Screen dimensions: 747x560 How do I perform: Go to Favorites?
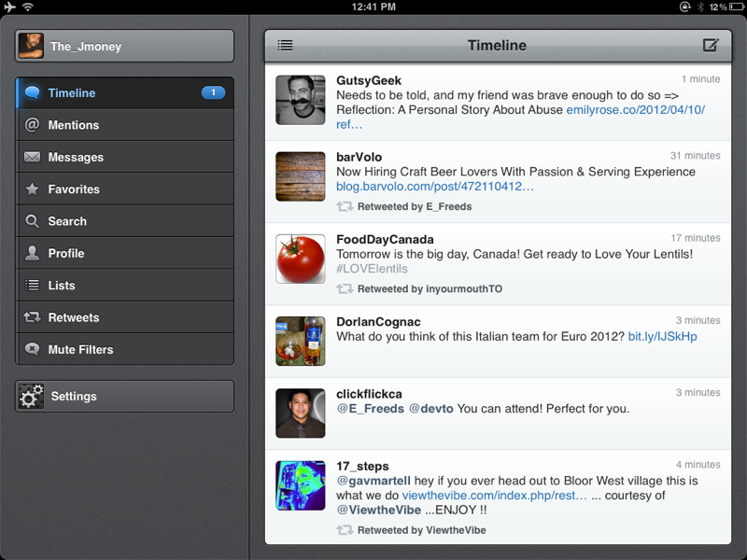click(125, 189)
